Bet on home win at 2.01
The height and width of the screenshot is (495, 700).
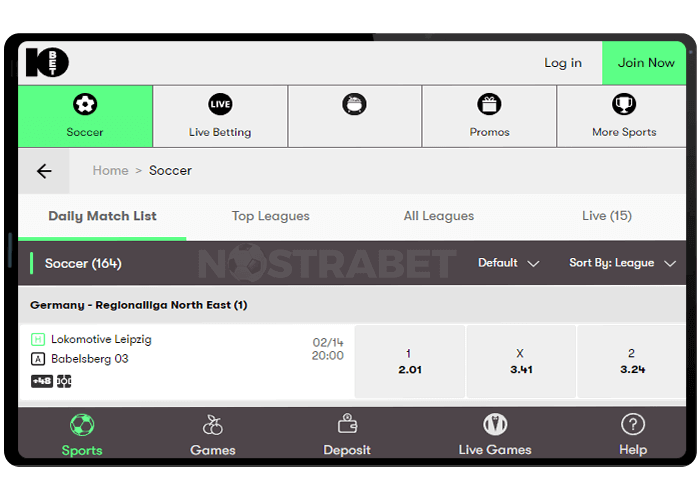click(409, 362)
